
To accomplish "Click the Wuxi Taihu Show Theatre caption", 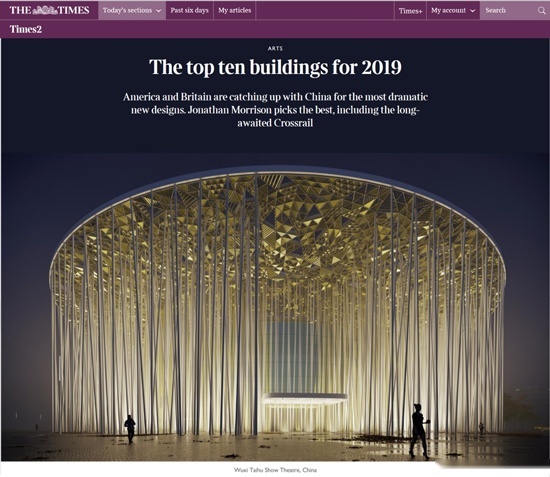I will [275, 470].
